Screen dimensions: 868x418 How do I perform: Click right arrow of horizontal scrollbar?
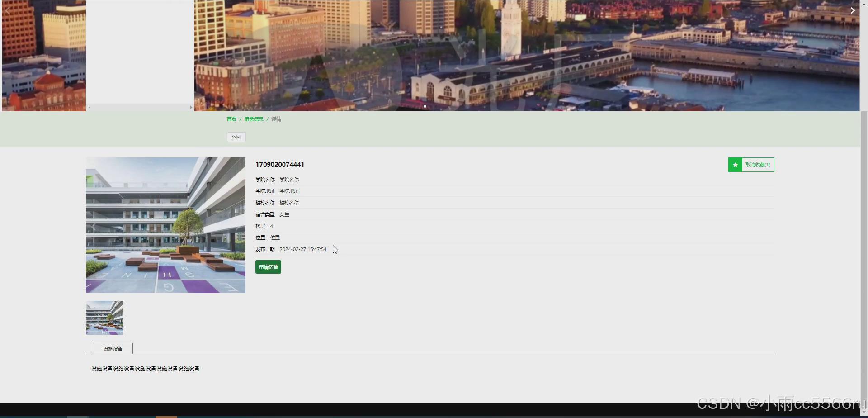pyautogui.click(x=191, y=107)
